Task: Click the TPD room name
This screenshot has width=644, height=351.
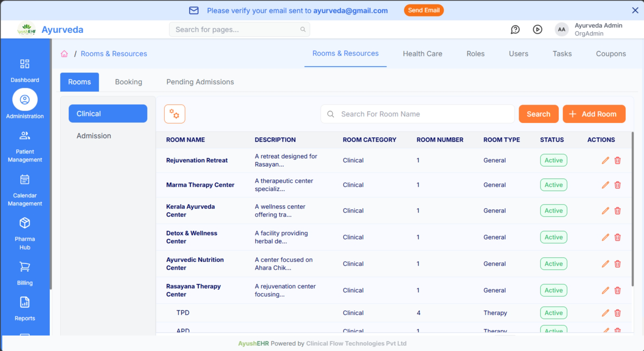Action: click(x=183, y=313)
